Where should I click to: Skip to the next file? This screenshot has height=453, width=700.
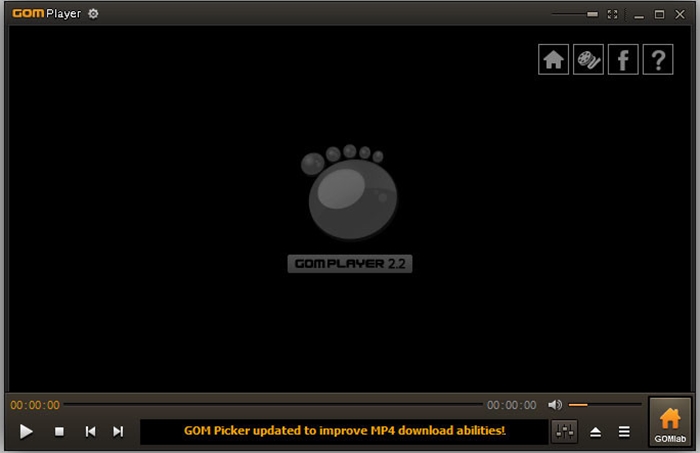click(118, 432)
